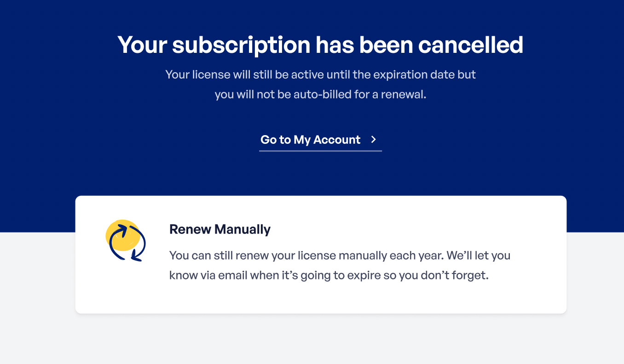
Task: Click the words 'Go to' in the account link
Action: point(275,140)
